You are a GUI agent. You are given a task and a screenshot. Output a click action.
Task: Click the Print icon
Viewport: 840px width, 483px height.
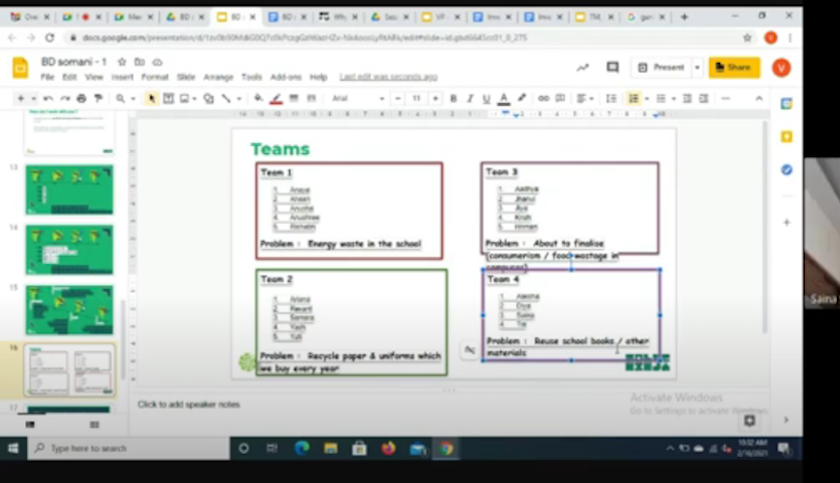81,99
